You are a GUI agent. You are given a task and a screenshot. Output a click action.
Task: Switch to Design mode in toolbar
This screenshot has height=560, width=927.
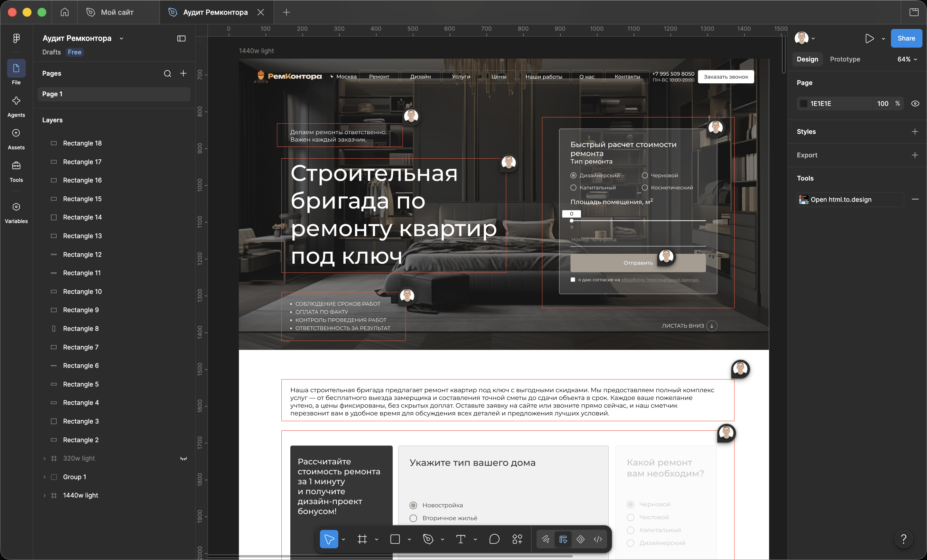(563, 539)
